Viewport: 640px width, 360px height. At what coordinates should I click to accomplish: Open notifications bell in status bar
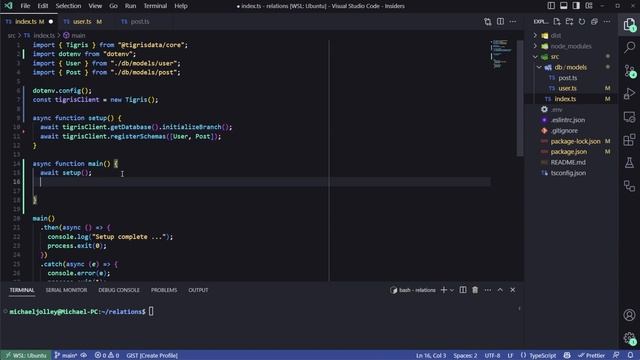pyautogui.click(x=631, y=355)
